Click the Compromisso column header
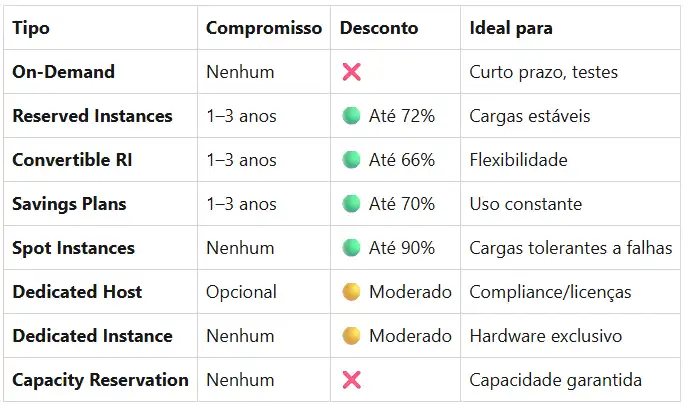Screen dimensions: 683x405 264,28
